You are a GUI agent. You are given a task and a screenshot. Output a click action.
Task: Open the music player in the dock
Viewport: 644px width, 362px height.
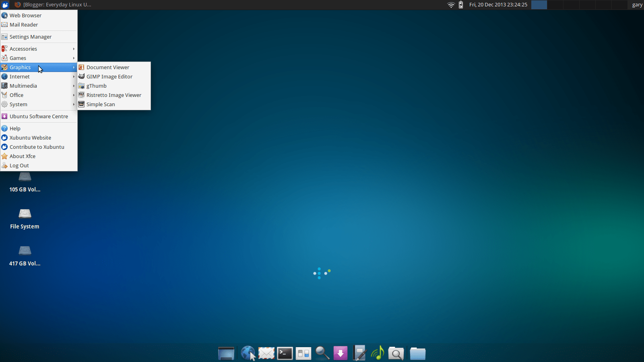(378, 353)
